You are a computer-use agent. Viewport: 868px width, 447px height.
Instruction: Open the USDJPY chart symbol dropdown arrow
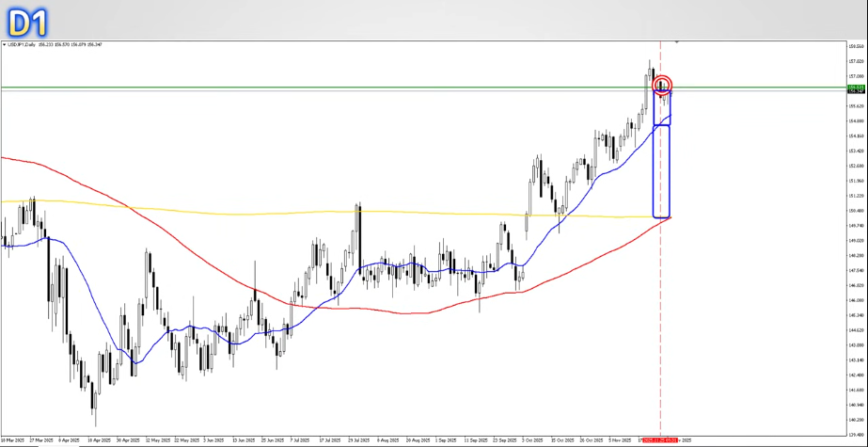point(4,44)
